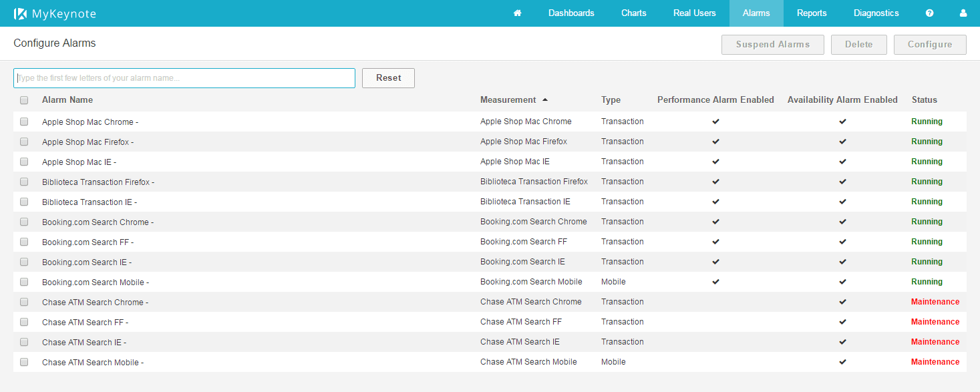The image size is (980, 392).
Task: Click performance checkmark for Booking.com Search Mobile
Action: click(715, 282)
